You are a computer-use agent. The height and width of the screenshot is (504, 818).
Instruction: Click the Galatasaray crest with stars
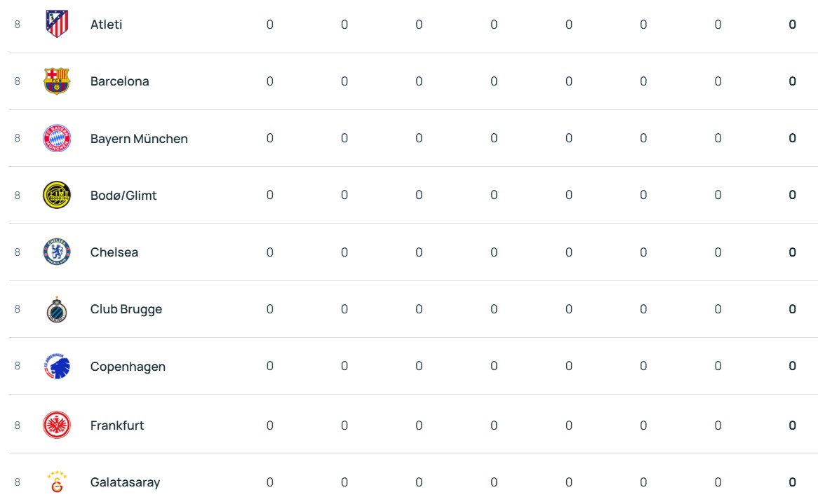point(57,482)
